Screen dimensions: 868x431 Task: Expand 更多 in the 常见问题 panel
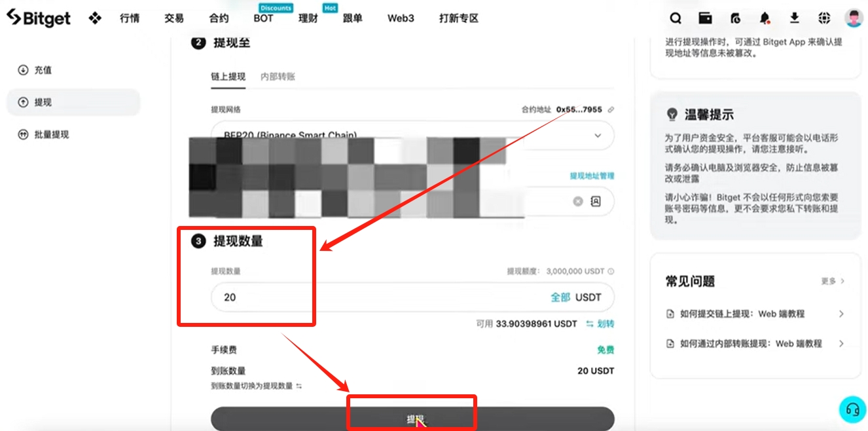[x=833, y=281]
